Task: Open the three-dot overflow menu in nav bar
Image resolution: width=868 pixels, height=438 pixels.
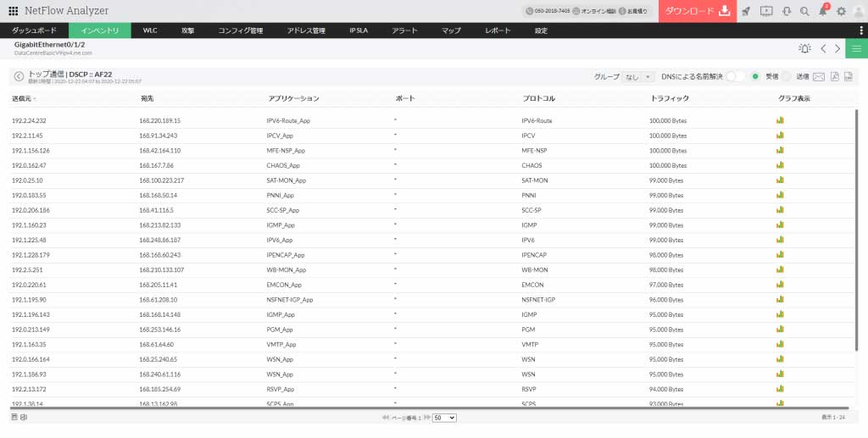Action: 861,30
